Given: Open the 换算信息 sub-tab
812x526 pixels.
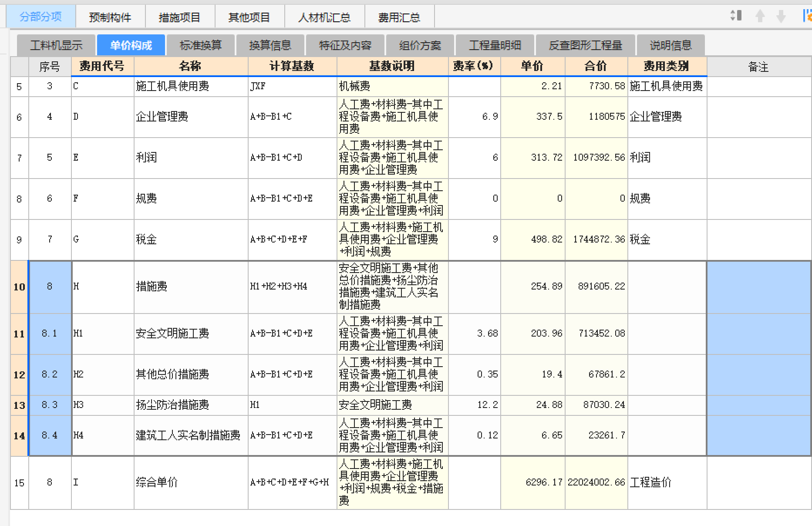Looking at the screenshot, I should [270, 45].
